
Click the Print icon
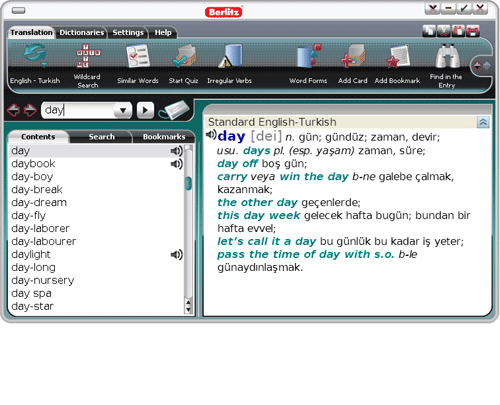[473, 31]
